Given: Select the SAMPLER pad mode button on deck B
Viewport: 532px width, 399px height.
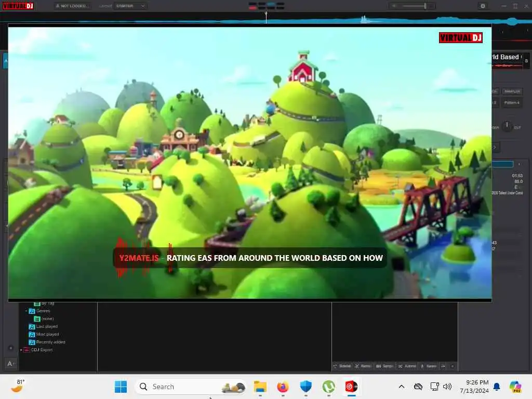Looking at the screenshot, I should 512,91.
